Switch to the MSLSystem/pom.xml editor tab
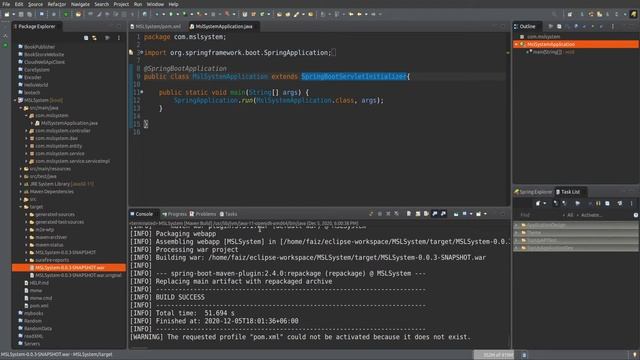 coord(156,27)
